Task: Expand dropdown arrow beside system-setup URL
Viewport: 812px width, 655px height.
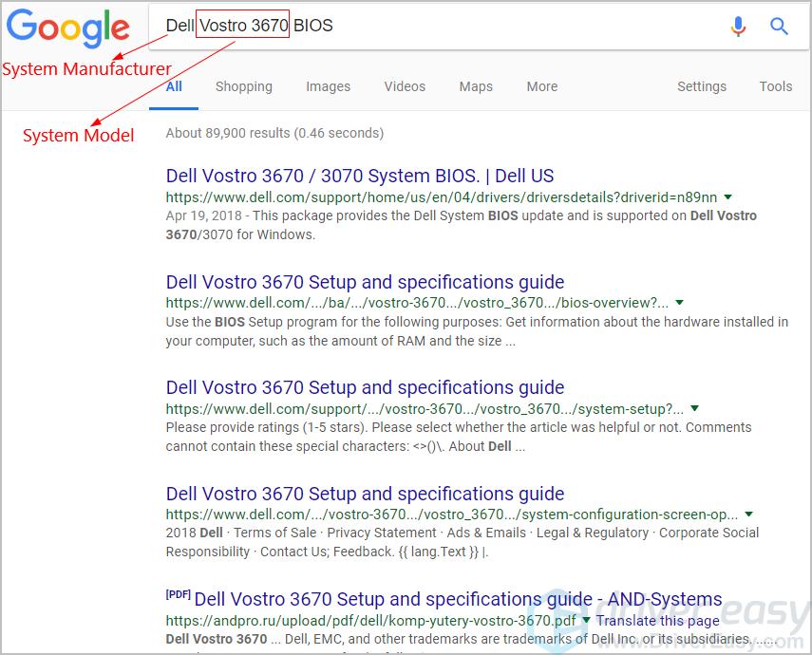Action: [695, 408]
